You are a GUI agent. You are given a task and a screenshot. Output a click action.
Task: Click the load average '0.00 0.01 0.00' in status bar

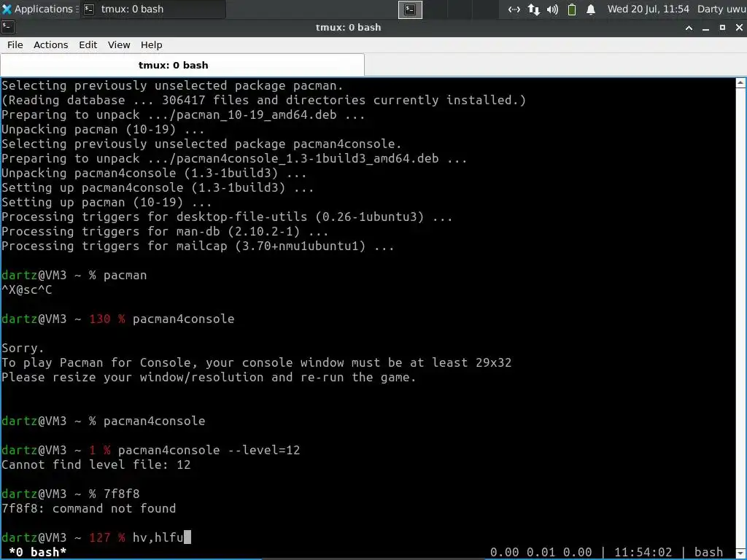point(541,552)
